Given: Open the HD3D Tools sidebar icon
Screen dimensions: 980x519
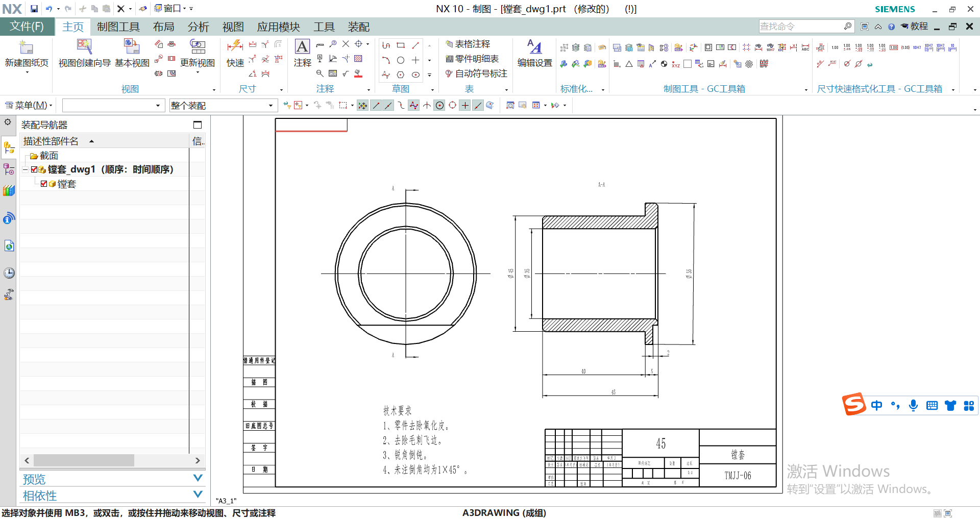Looking at the screenshot, I should (x=9, y=219).
